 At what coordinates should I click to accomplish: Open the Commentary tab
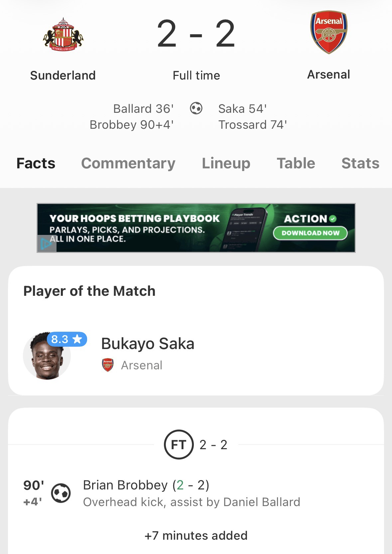[x=128, y=163]
